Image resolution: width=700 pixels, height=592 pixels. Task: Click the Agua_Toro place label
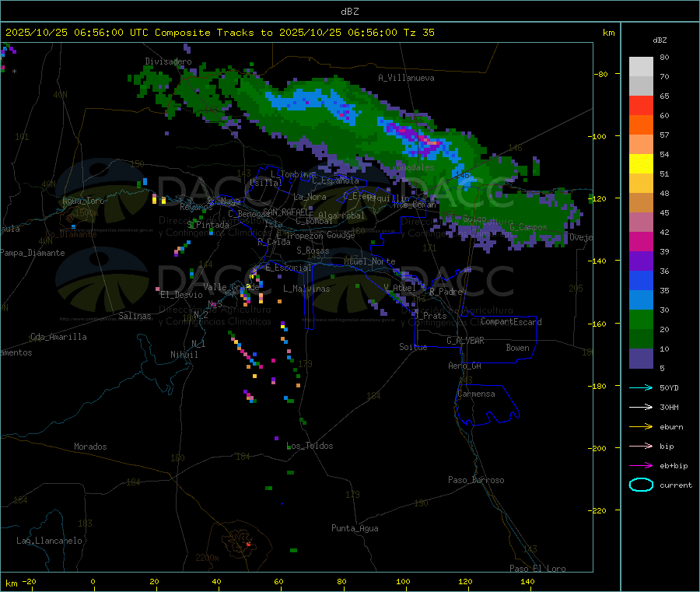83,201
